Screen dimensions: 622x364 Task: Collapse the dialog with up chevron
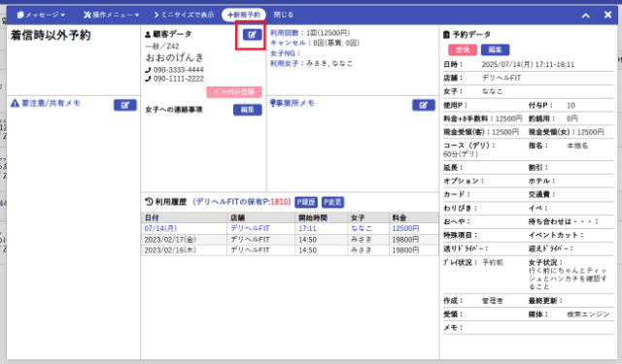point(585,16)
